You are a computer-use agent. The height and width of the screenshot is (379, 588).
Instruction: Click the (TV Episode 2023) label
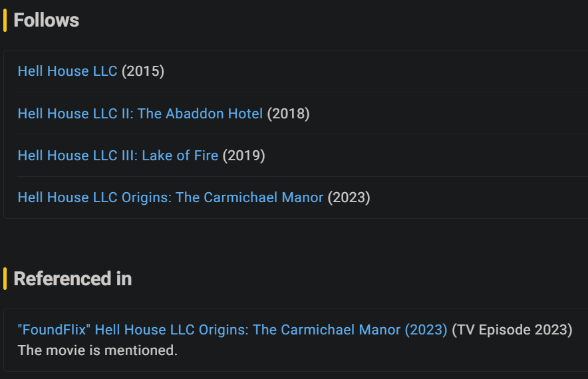point(512,330)
